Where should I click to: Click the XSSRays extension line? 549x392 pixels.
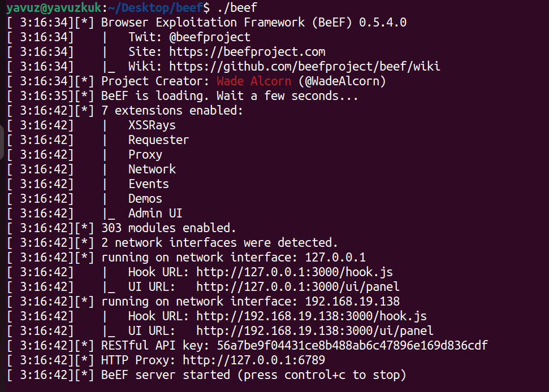coord(152,125)
